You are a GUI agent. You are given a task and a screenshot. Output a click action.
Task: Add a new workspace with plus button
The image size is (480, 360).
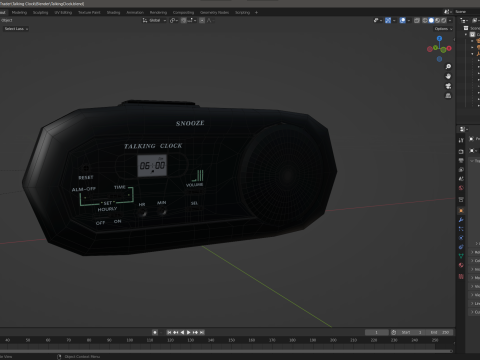(256, 12)
